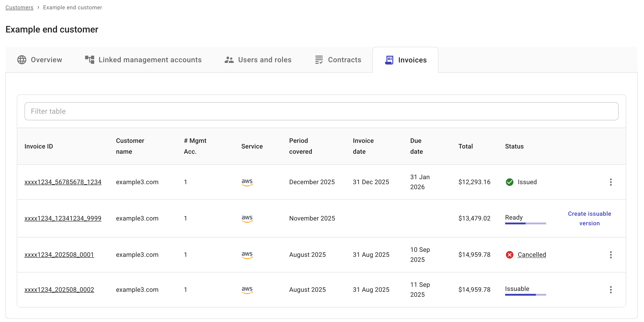644x322 pixels.
Task: Click the Linked management accounts hierarchy icon
Action: (89, 59)
